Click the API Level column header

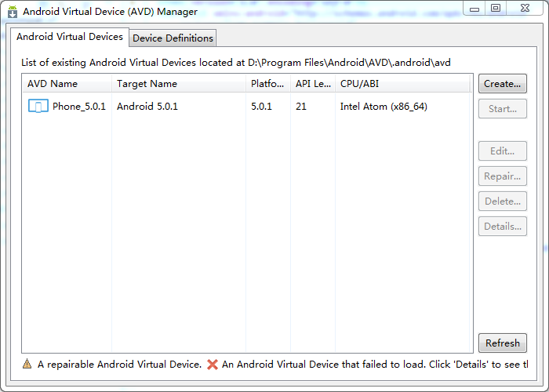[x=313, y=84]
